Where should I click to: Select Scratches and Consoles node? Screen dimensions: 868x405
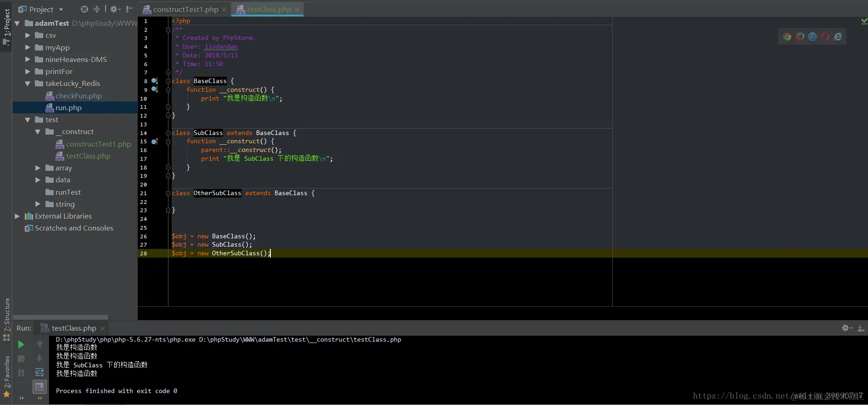pyautogui.click(x=74, y=228)
